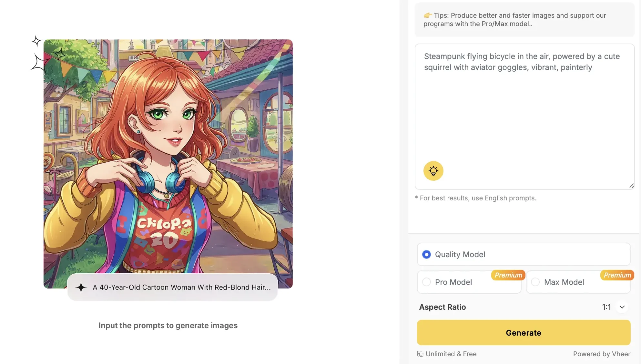Click the 40-Year-Old Cartoon Woman caption pill

[173, 287]
